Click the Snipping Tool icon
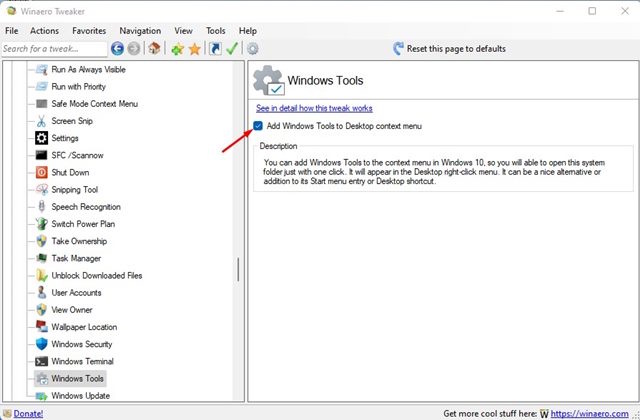 coord(42,189)
